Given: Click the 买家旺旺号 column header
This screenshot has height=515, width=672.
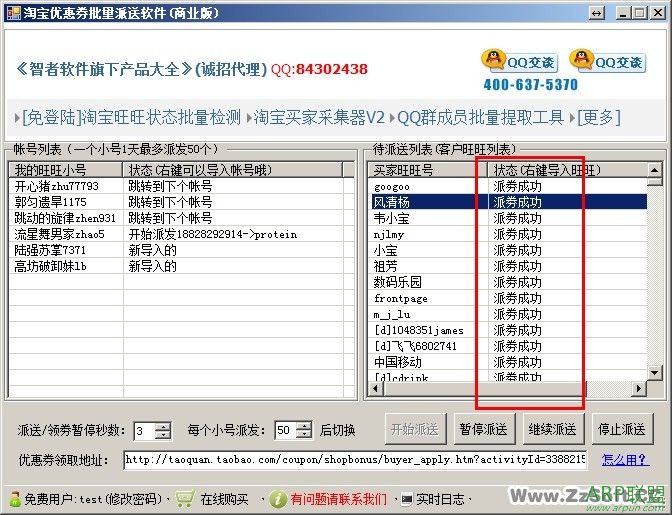Looking at the screenshot, I should (428, 170).
